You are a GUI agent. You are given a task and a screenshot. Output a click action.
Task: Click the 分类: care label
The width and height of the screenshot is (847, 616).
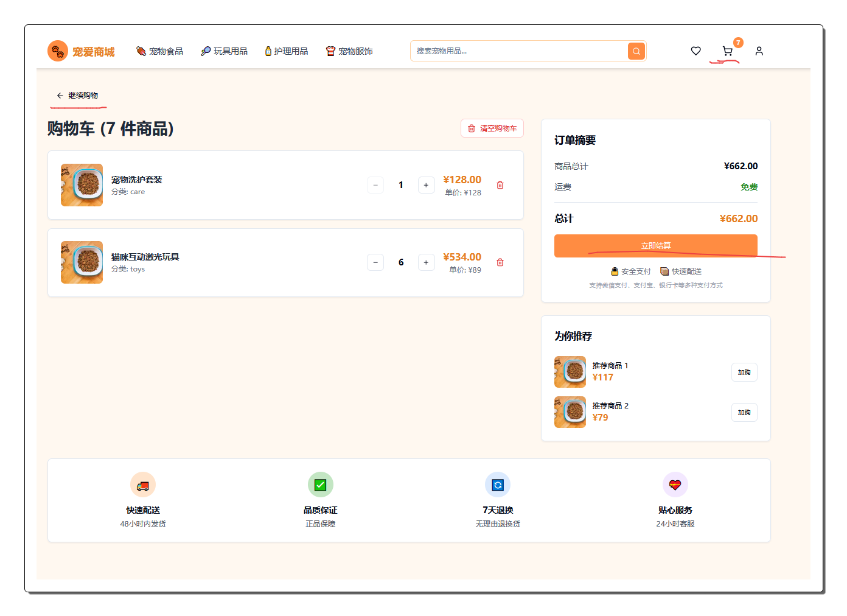tap(128, 192)
